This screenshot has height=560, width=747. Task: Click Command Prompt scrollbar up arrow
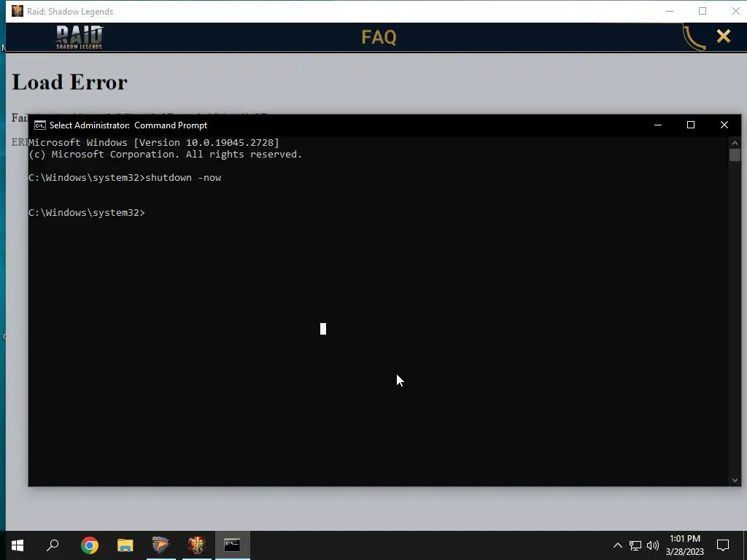pyautogui.click(x=735, y=143)
